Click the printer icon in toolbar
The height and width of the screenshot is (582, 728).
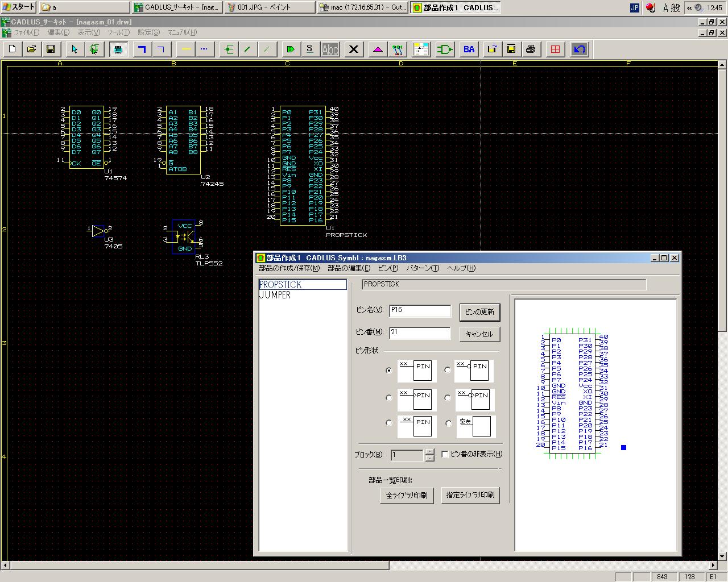pyautogui.click(x=531, y=49)
